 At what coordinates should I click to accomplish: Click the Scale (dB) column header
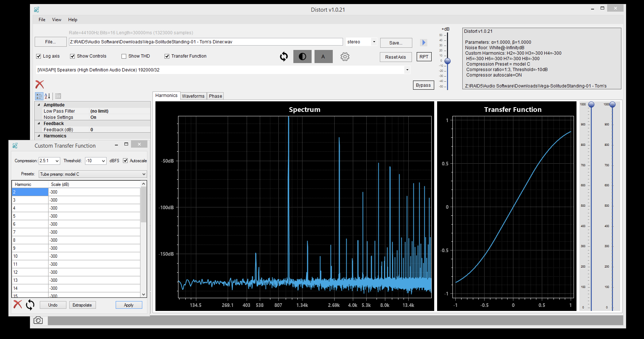coord(95,184)
